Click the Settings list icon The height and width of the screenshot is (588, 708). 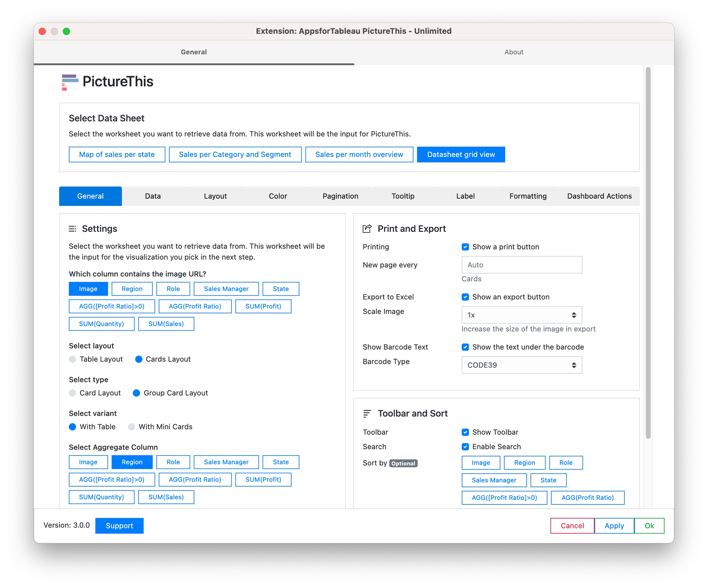(72, 229)
